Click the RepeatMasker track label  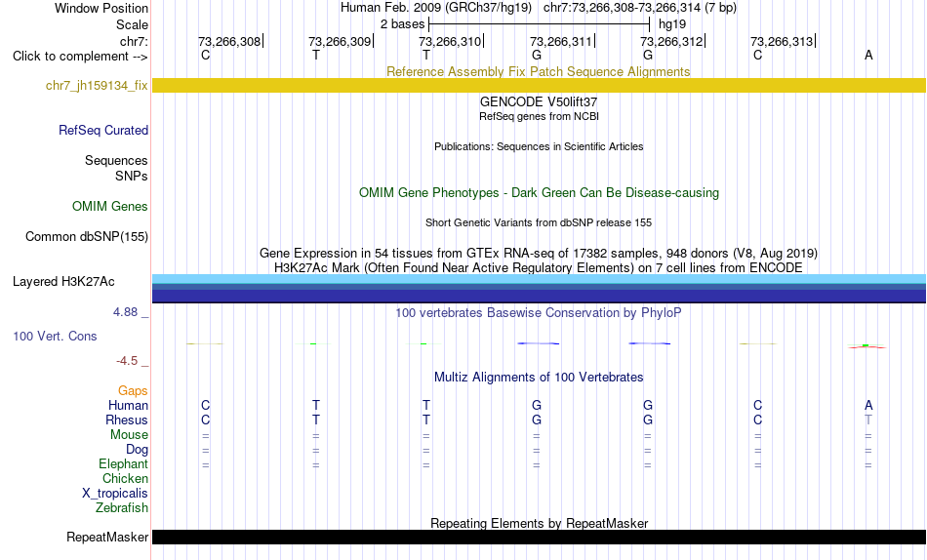coord(107,537)
